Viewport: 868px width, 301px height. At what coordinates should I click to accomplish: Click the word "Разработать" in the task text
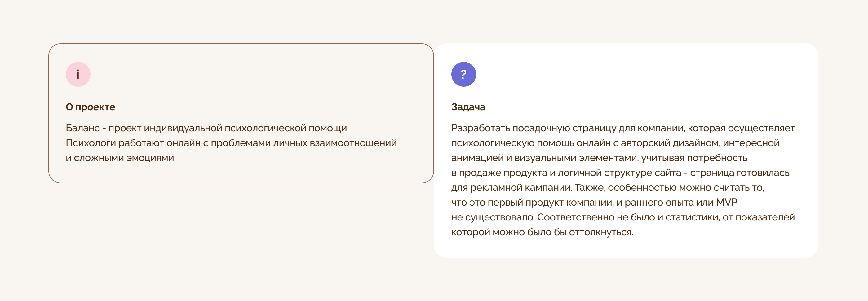pyautogui.click(x=480, y=128)
